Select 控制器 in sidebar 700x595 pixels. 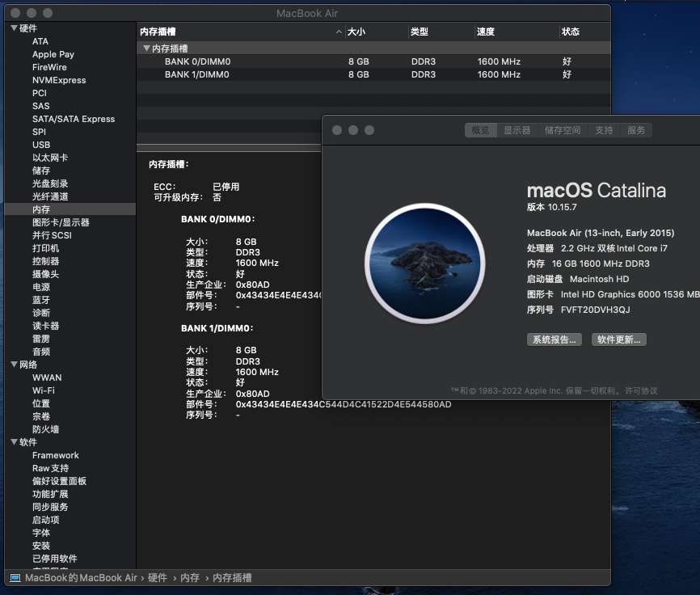pyautogui.click(x=45, y=261)
